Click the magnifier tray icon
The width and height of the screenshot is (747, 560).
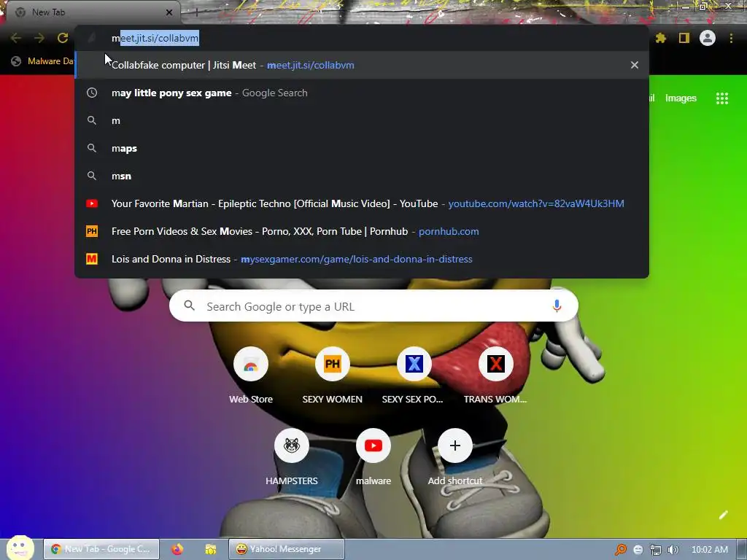tap(620, 550)
